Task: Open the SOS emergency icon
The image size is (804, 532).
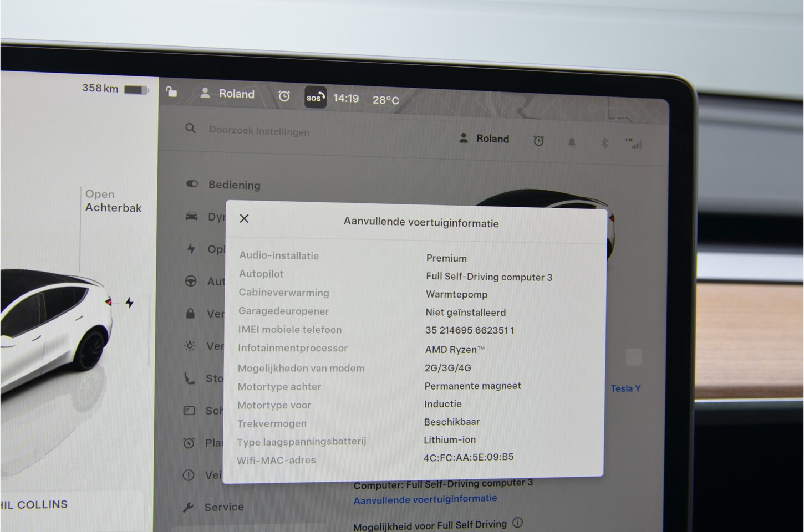Action: coord(315,98)
